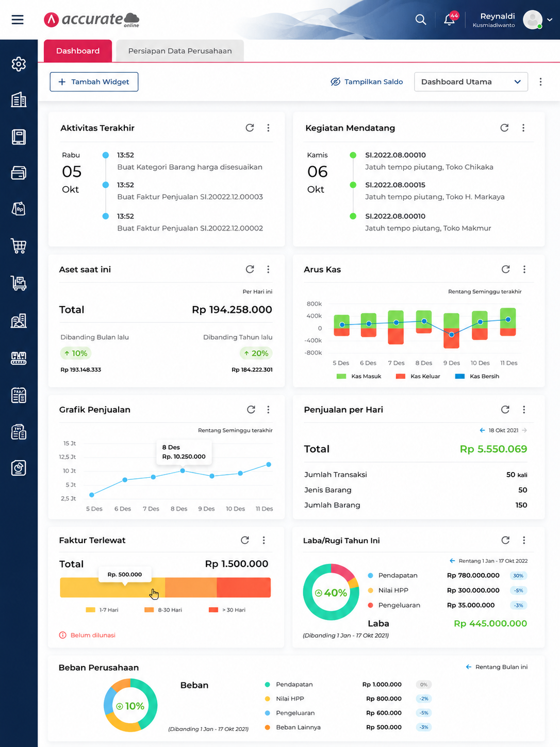
Task: Click the search magnifier icon
Action: tap(421, 20)
